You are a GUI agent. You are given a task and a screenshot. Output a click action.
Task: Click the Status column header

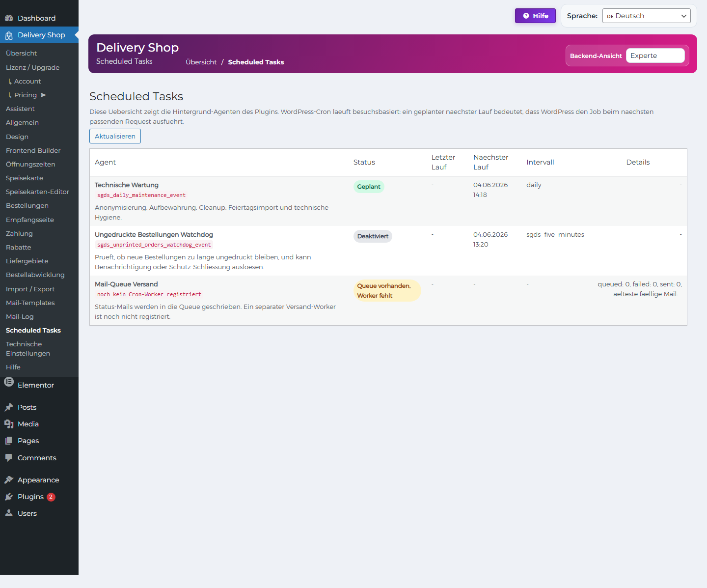click(x=364, y=162)
